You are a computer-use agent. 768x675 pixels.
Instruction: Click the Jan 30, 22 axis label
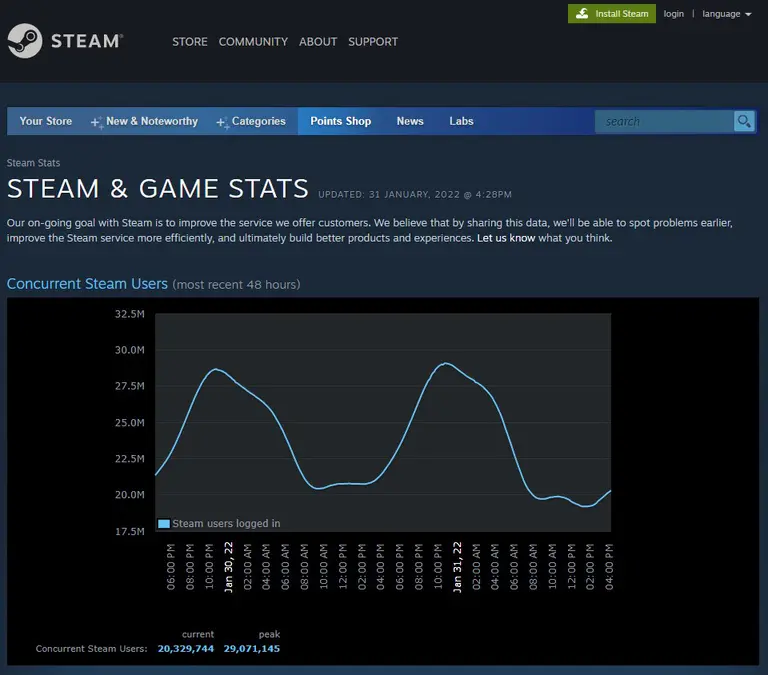pos(228,567)
